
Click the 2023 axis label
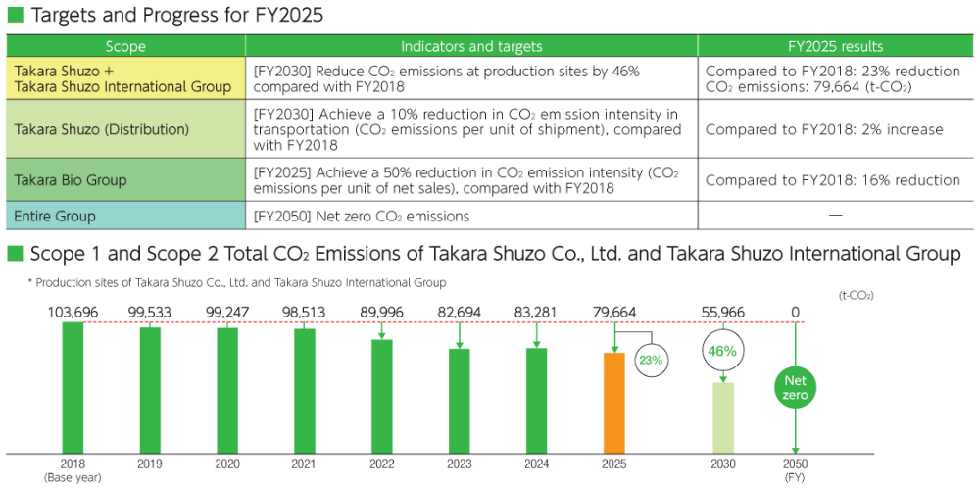(460, 464)
